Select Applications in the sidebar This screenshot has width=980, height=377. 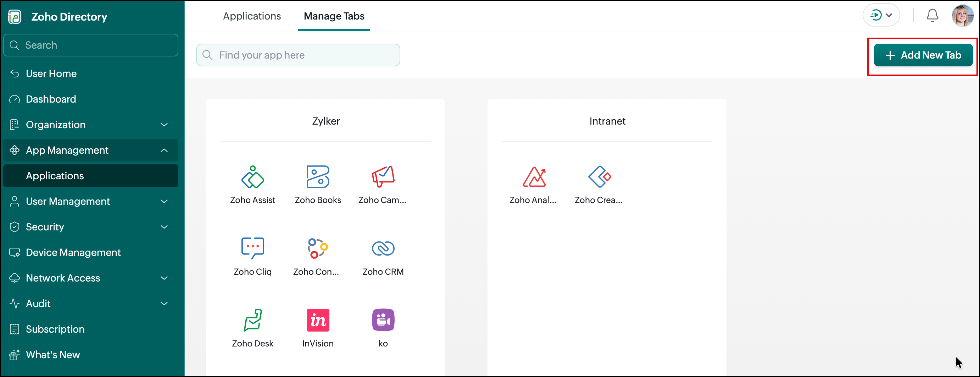90,176
